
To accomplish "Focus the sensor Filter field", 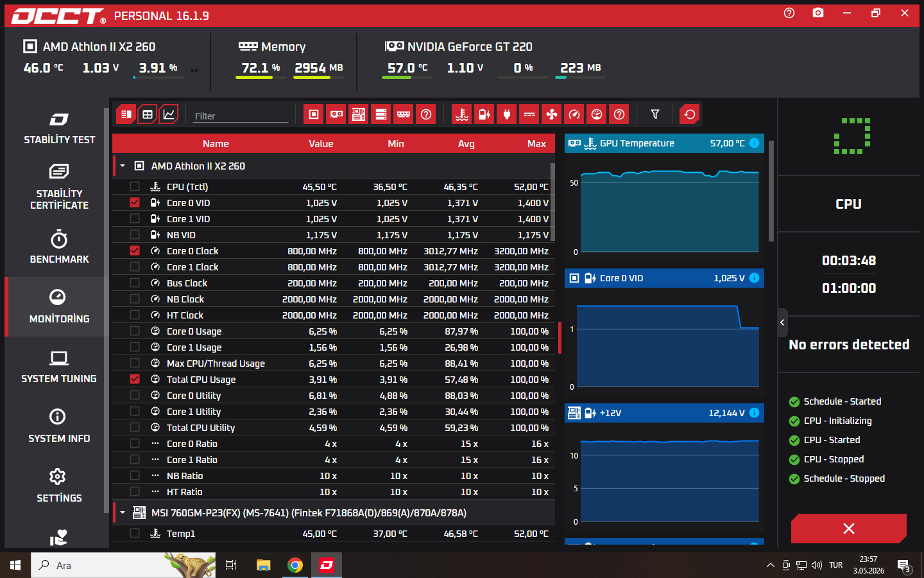I will [x=241, y=116].
